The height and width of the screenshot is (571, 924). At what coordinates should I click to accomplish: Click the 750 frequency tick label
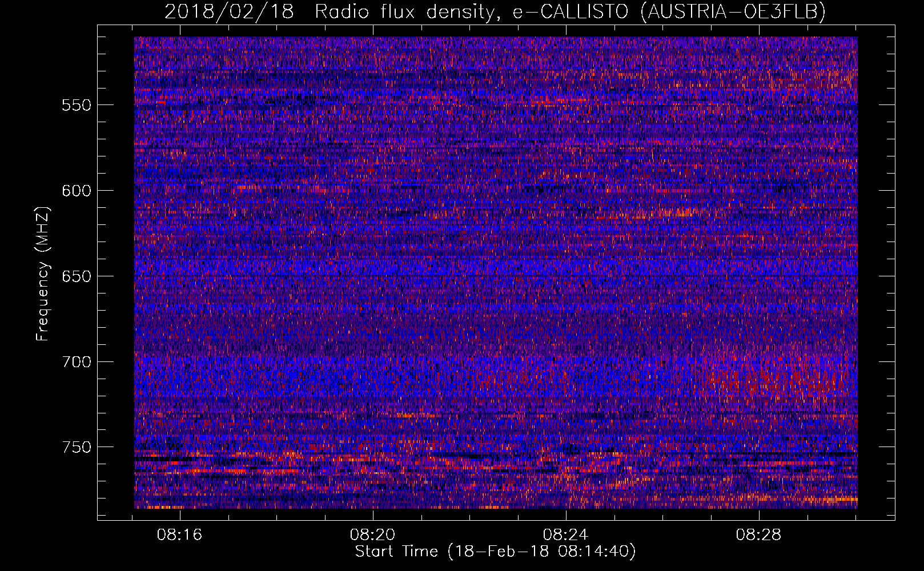point(77,447)
